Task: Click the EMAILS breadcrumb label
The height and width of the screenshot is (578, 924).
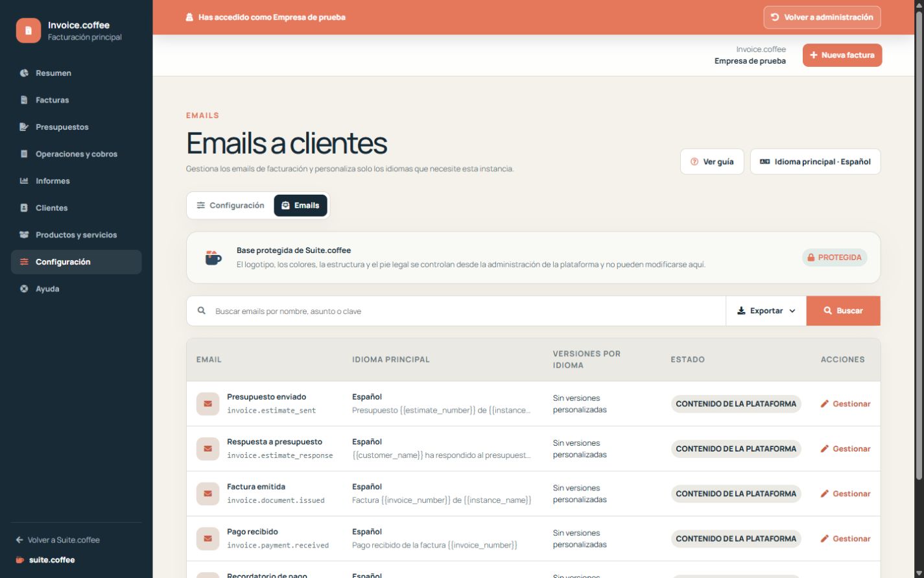Action: (202, 115)
